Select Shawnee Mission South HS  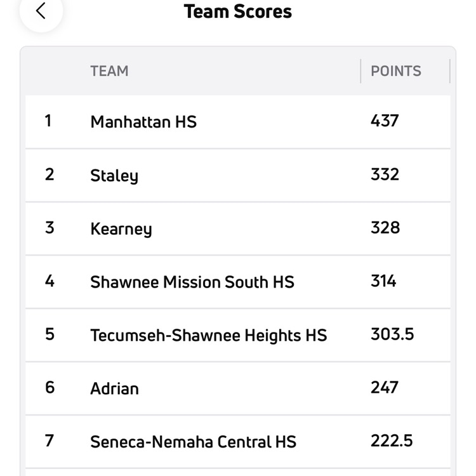coord(192,282)
